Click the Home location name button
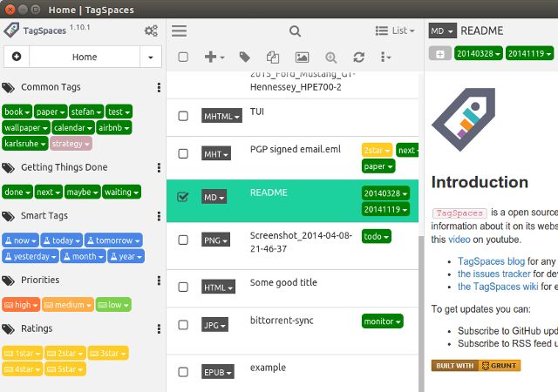558x392 pixels. pyautogui.click(x=85, y=57)
